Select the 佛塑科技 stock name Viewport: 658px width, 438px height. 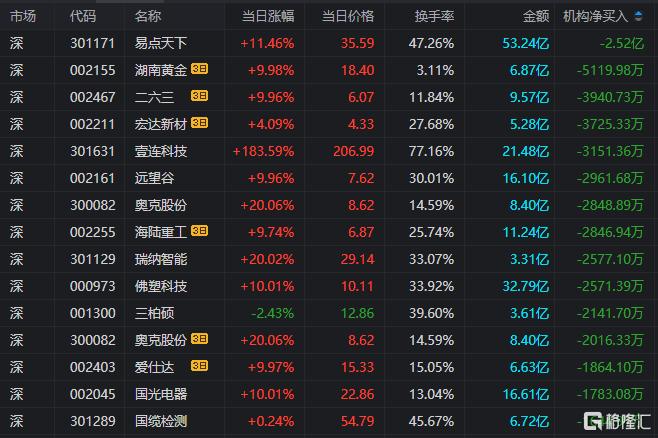pos(161,286)
